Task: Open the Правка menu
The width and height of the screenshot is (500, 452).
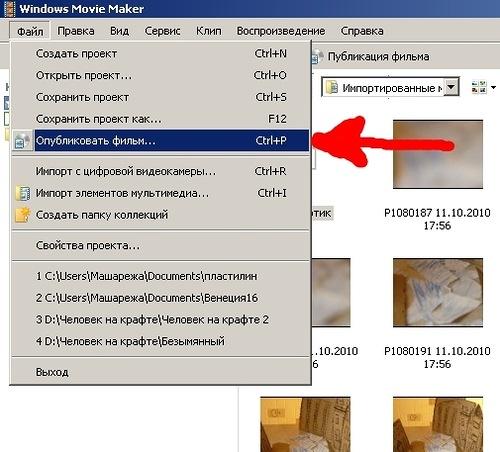Action: (76, 31)
